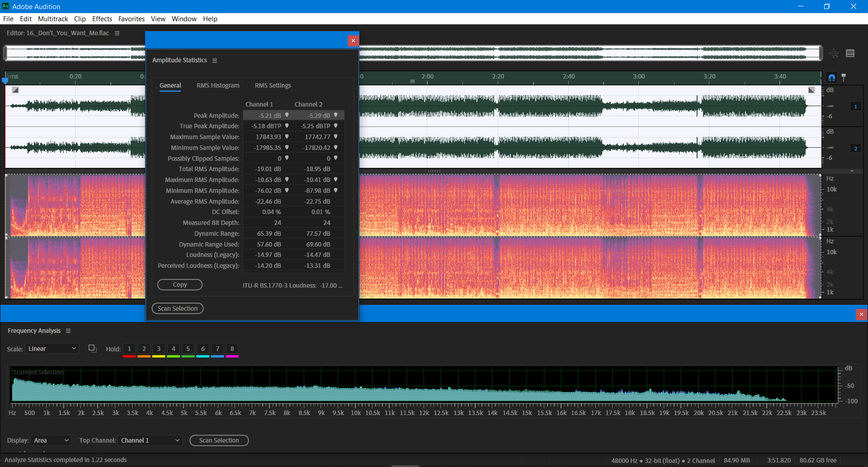Click the copy-graph snapshot icon beside Scale
Viewport: 868px width, 467px height.
92,348
